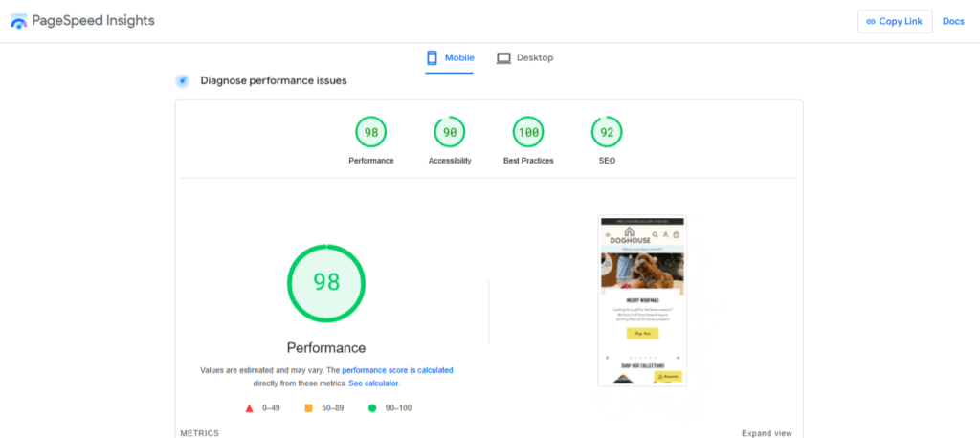980x438 pixels.
Task: Click the PageSpeed Insights logo icon
Action: [x=19, y=21]
